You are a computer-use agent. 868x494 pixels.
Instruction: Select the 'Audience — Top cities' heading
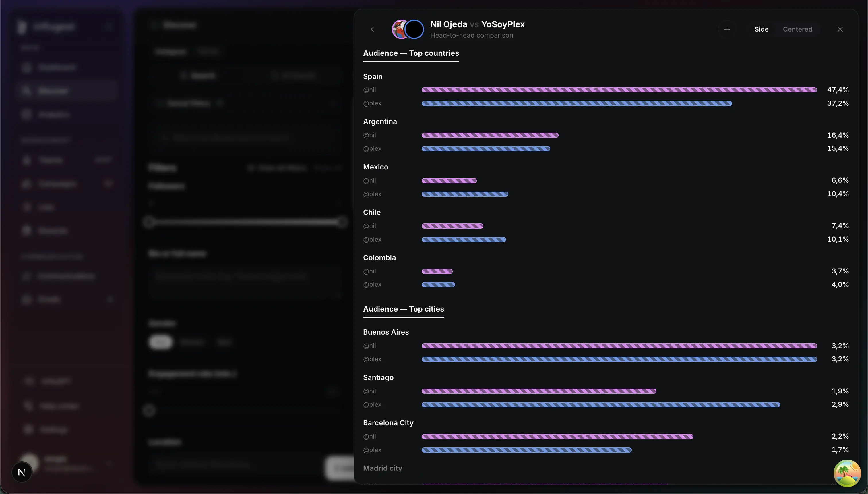point(404,309)
